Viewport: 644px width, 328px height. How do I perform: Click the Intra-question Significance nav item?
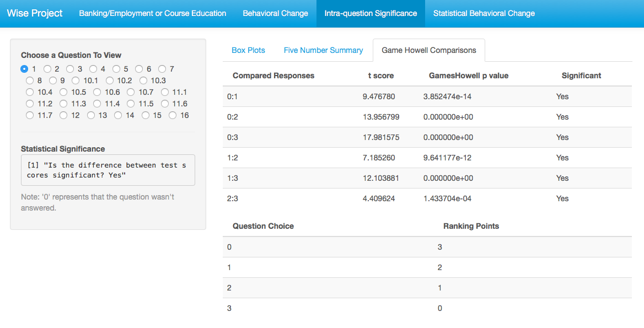[371, 14]
